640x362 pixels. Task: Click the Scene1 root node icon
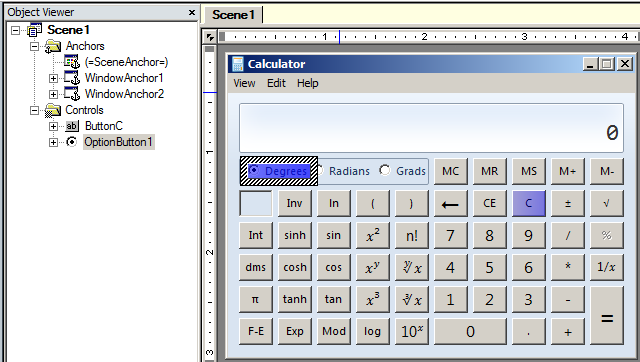click(34, 30)
